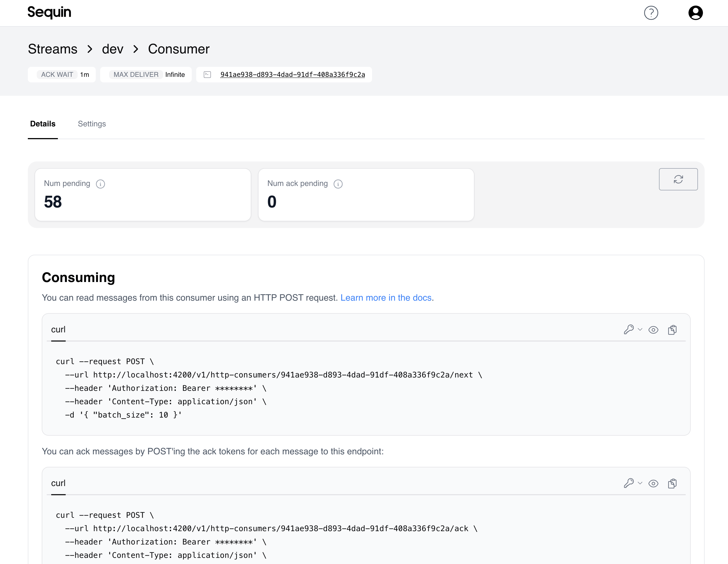Open the help question-mark icon
The width and height of the screenshot is (728, 564).
coord(651,13)
